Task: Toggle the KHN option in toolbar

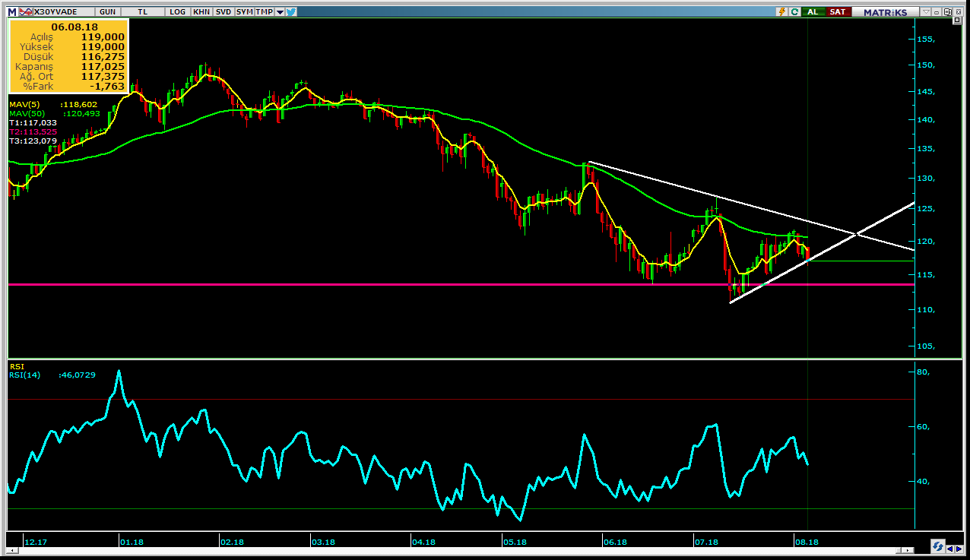Action: point(201,11)
